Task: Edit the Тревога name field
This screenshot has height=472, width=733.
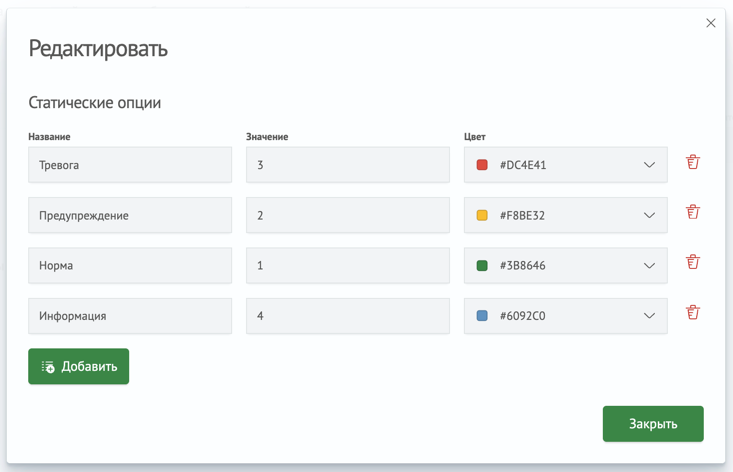Action: [x=130, y=165]
